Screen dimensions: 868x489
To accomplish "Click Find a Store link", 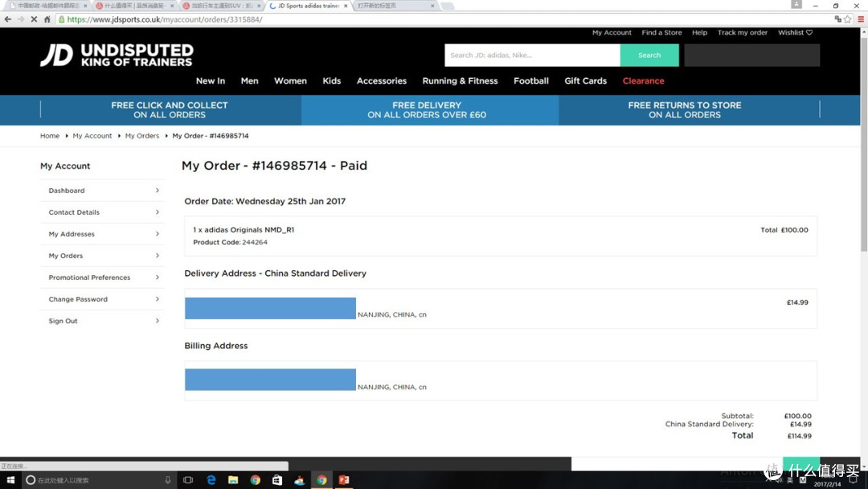I will coord(661,33).
